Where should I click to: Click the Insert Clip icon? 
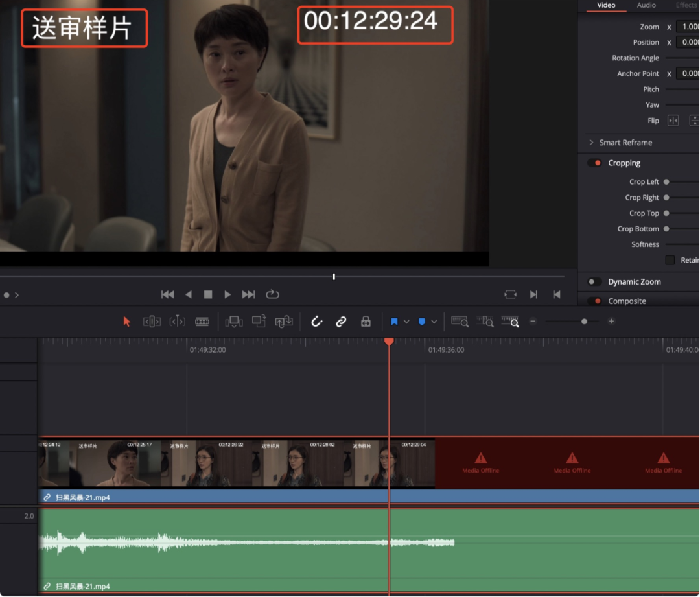(x=234, y=322)
